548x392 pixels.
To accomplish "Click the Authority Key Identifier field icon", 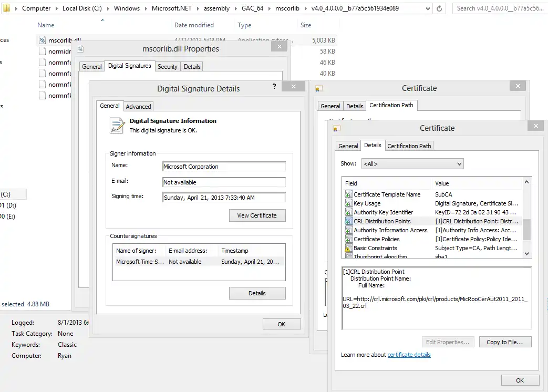I will pos(348,212).
